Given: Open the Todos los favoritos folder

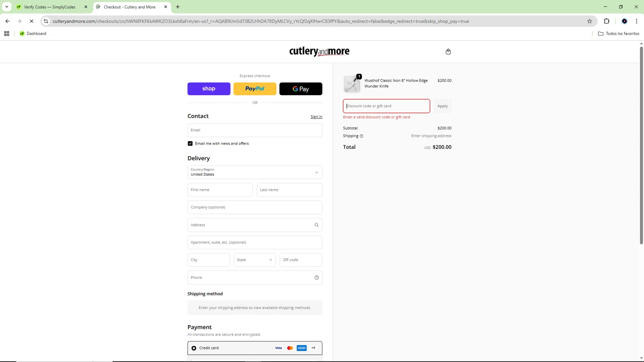Looking at the screenshot, I should pyautogui.click(x=619, y=33).
